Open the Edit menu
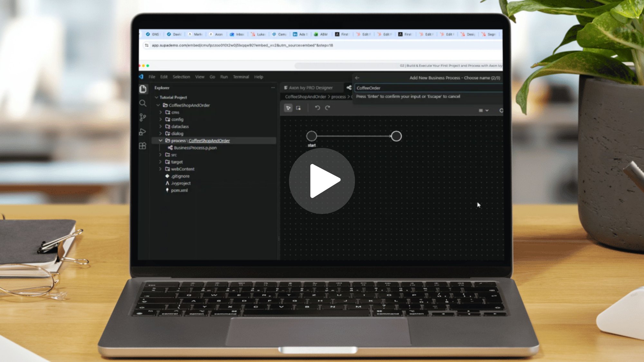Viewport: 644px width, 362px height. click(x=164, y=77)
